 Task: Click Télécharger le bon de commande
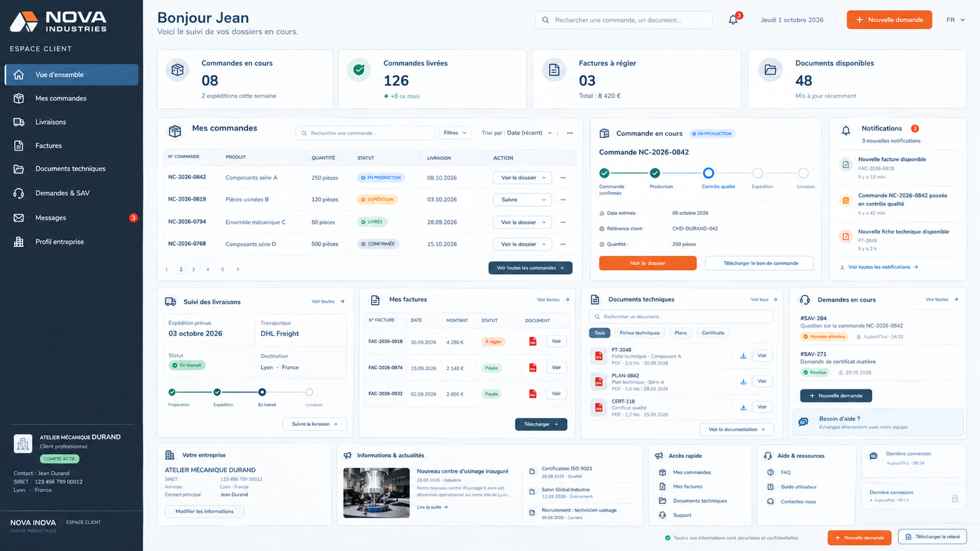[759, 263]
